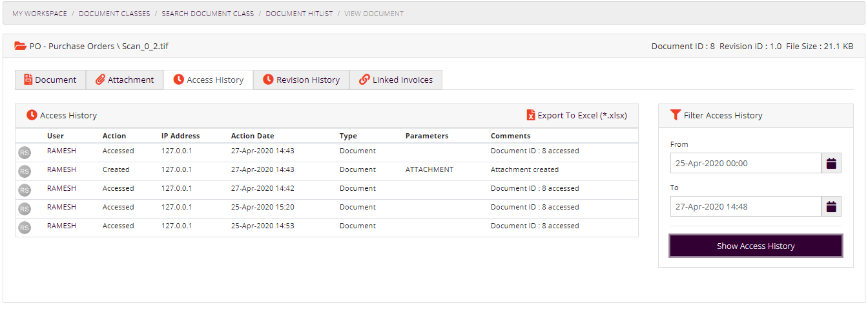The width and height of the screenshot is (868, 313).
Task: Click the User column header
Action: (x=56, y=136)
